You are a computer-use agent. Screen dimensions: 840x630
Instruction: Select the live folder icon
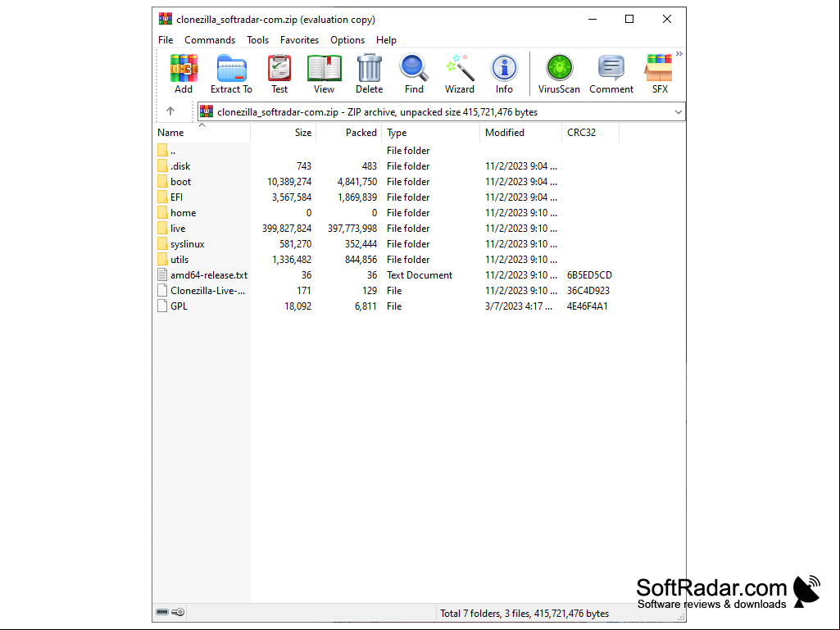coord(162,229)
